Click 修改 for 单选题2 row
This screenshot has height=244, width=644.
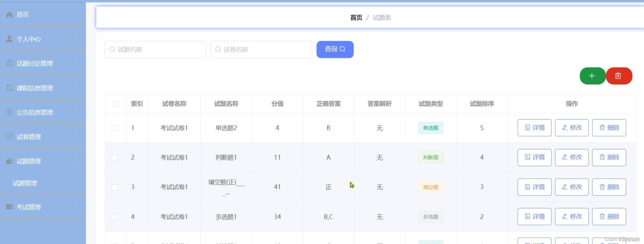[x=572, y=128]
